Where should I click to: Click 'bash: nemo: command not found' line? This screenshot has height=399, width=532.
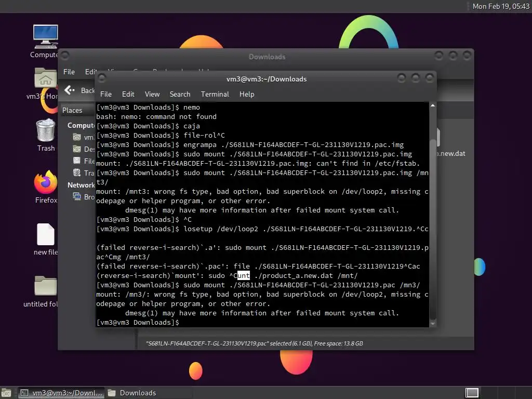(156, 116)
